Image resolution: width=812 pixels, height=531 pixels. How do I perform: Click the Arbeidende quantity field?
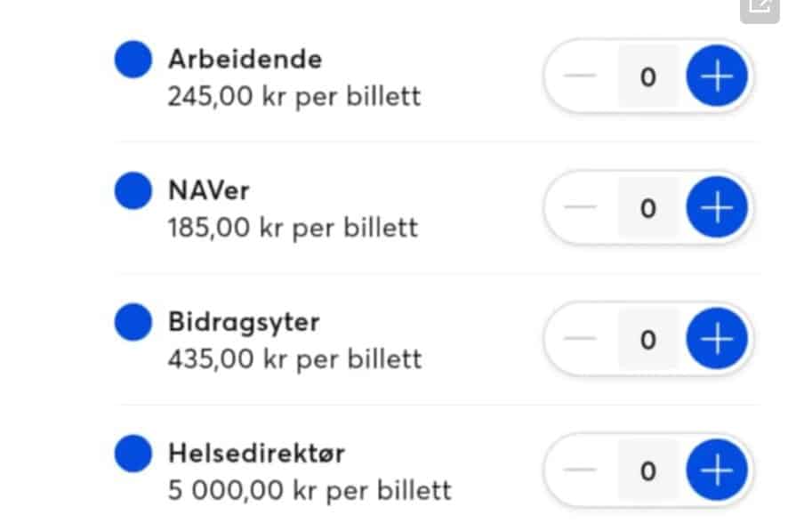[648, 77]
